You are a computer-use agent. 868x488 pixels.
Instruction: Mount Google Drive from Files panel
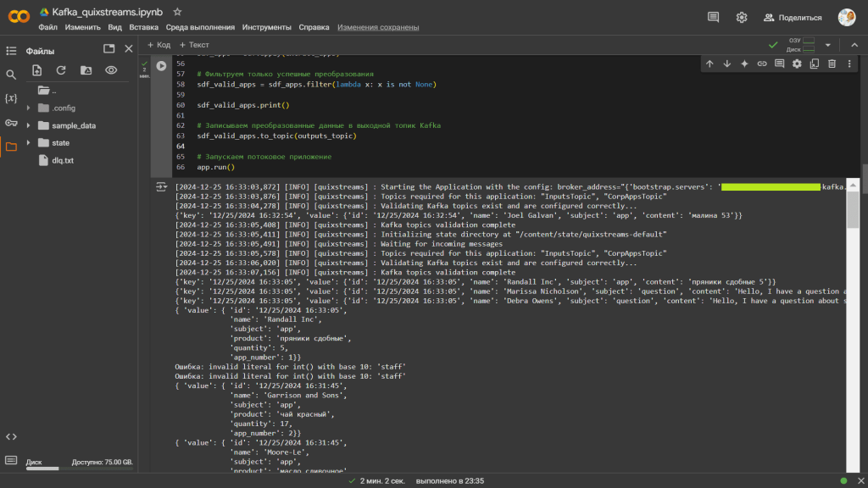click(86, 70)
